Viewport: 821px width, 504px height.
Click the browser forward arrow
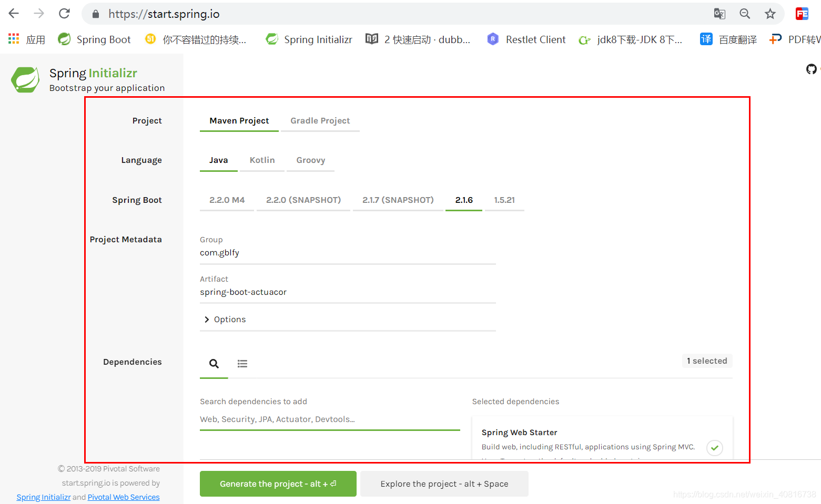coord(39,14)
